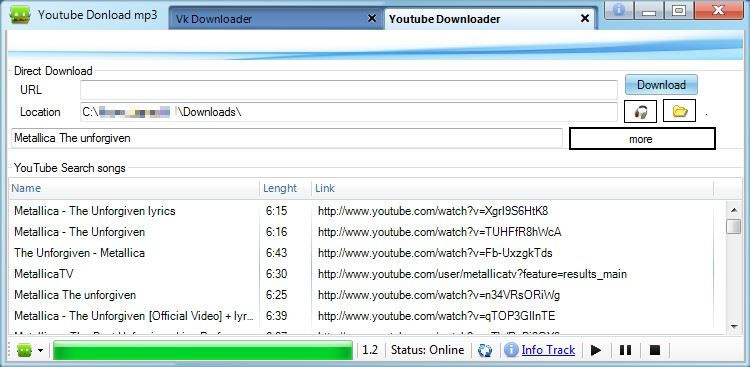Viewport: 750px width, 367px height.
Task: Click the link ending in TUHFfR8hWcA
Action: 439,232
